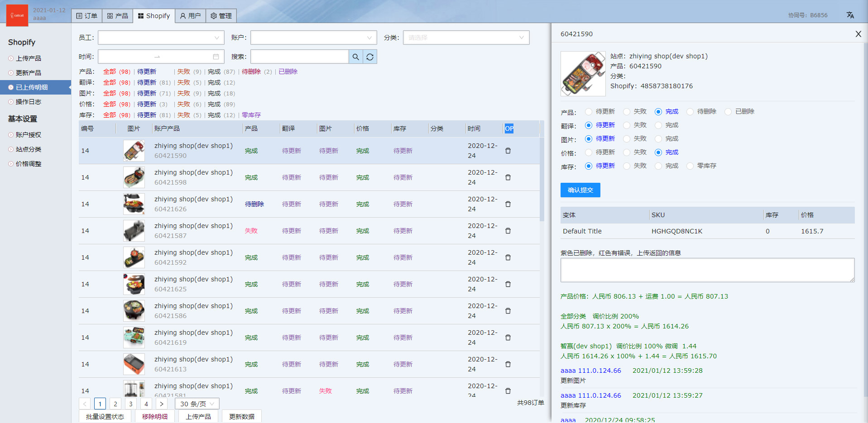Viewport: 868px width, 423px height.
Task: Click the search magnifier icon button
Action: tap(356, 57)
